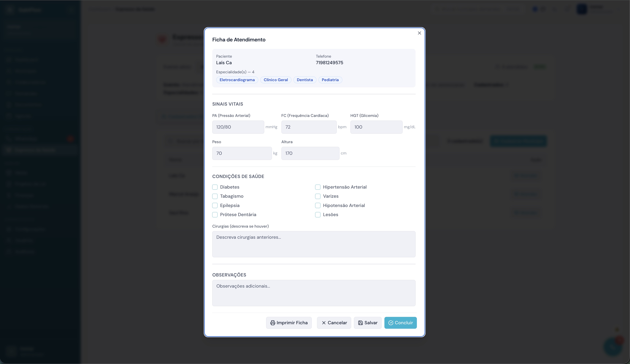
Task: Click the Concluir button
Action: 400,323
